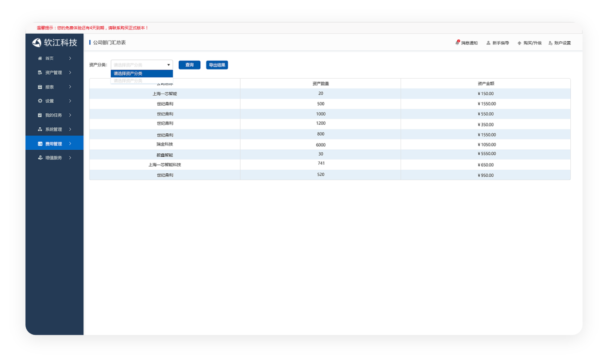Click the home icon beside 首页
608x364 pixels.
click(x=40, y=58)
